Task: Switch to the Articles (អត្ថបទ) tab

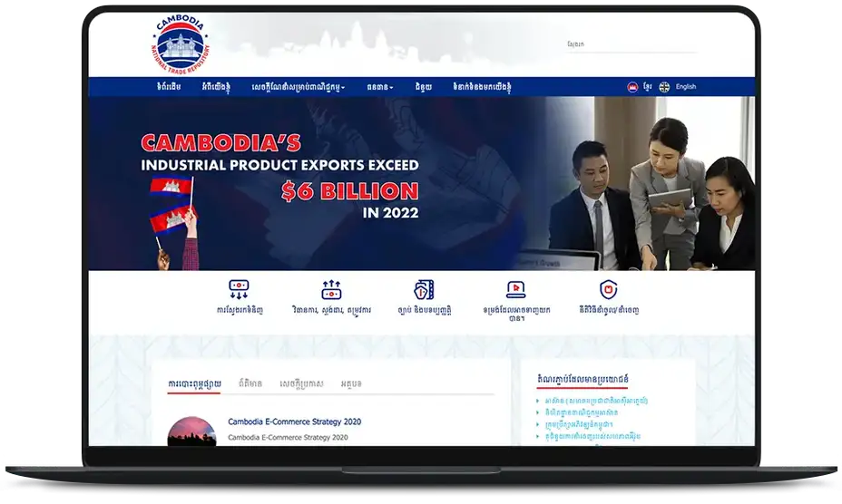Action: click(x=351, y=383)
